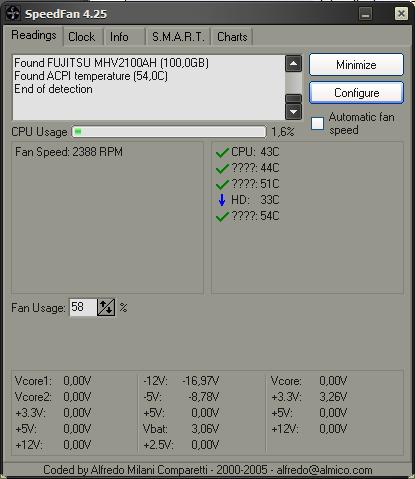Click the green checkmark beside 51C temperature

[222, 185]
